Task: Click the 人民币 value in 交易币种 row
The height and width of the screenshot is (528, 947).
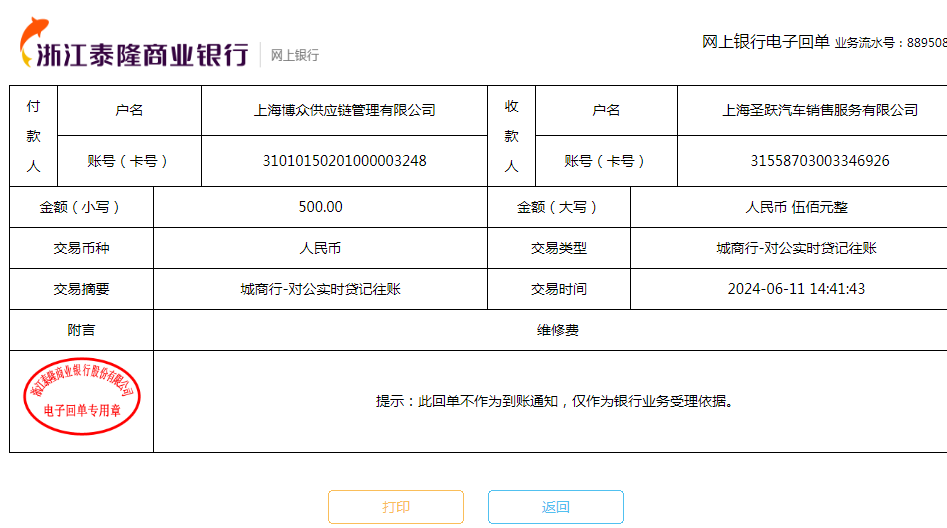Action: (320, 248)
